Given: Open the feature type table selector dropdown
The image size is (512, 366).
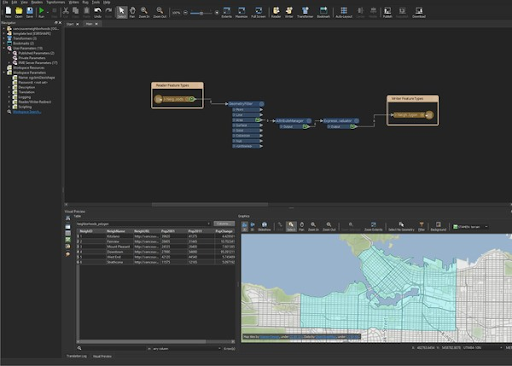Looking at the screenshot, I should point(143,224).
